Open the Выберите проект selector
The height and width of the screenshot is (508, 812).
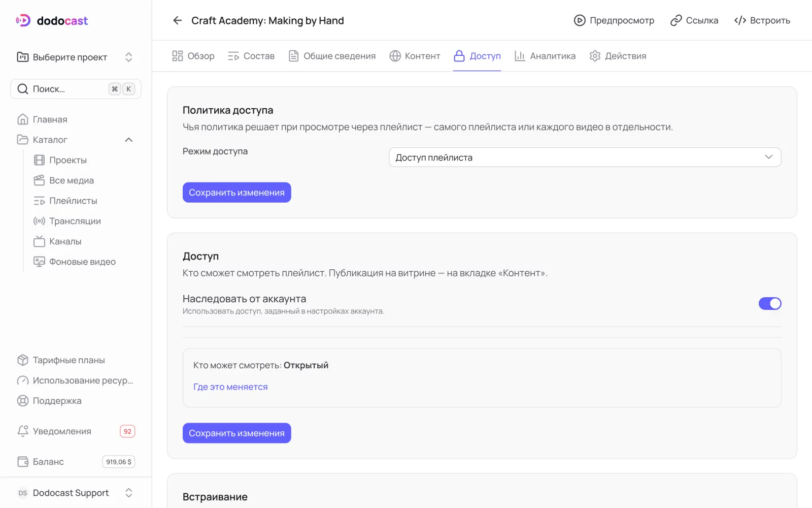coord(76,57)
